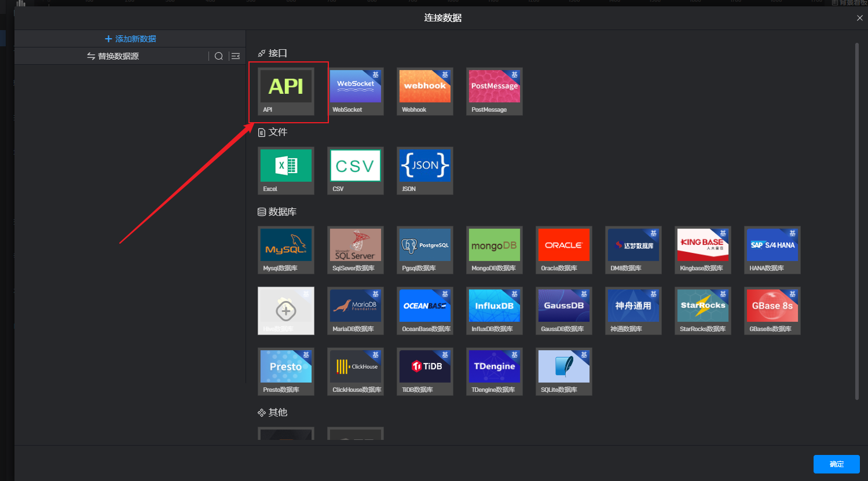Click the highlighted Hive database card

(286, 311)
